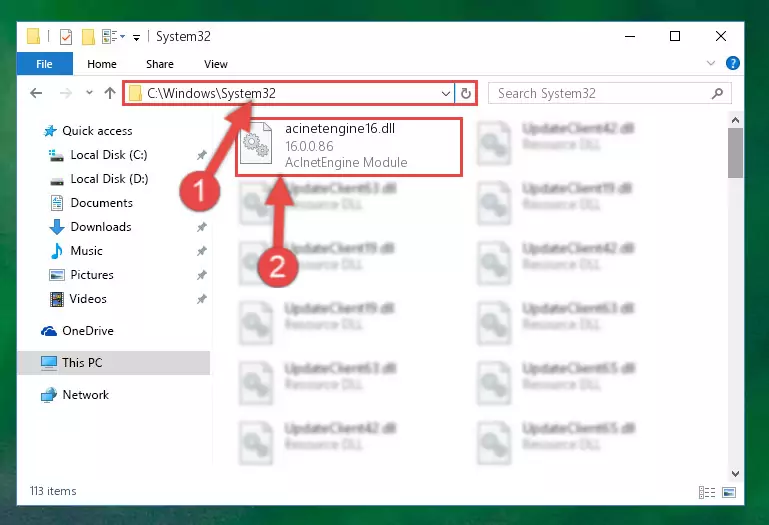The width and height of the screenshot is (769, 525).
Task: Click the Downloads blue arrow icon
Action: coord(57,227)
